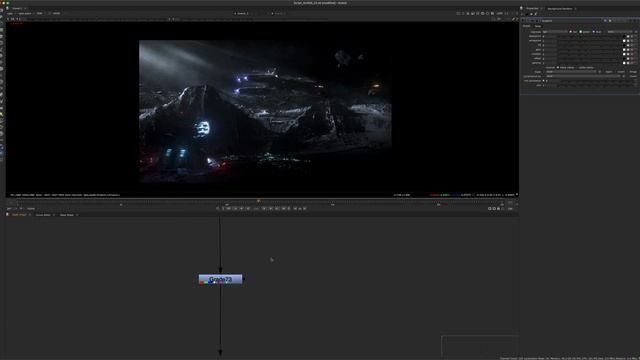The height and width of the screenshot is (360, 640).
Task: Open the (un)premult by dropdown
Action: click(583, 76)
